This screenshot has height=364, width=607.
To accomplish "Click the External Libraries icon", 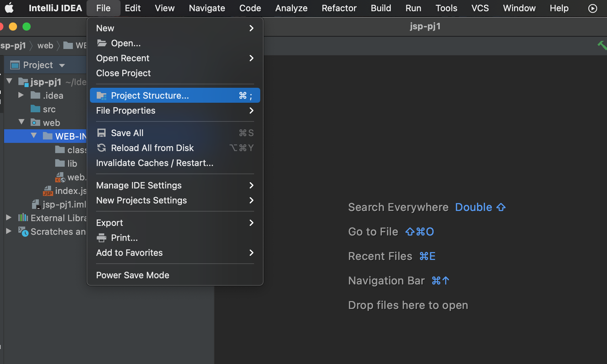I will coord(23,218).
